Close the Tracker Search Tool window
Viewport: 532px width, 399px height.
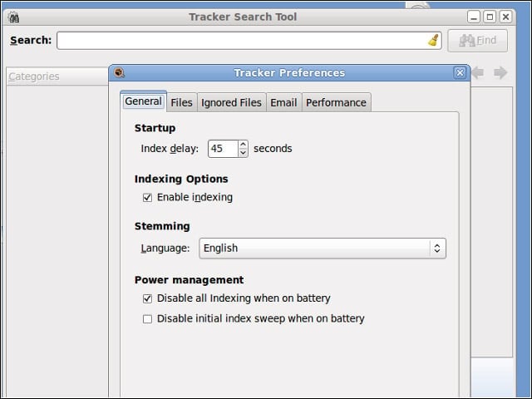click(505, 17)
